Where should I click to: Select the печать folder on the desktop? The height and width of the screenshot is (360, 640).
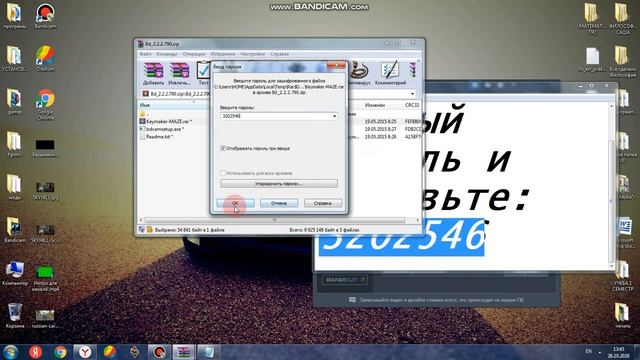[x=622, y=316]
